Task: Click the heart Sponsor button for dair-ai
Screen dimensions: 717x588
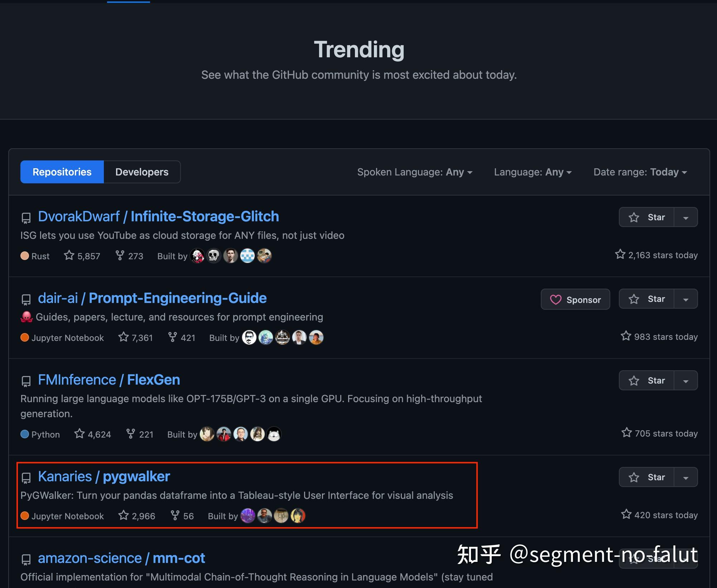Action: [575, 299]
